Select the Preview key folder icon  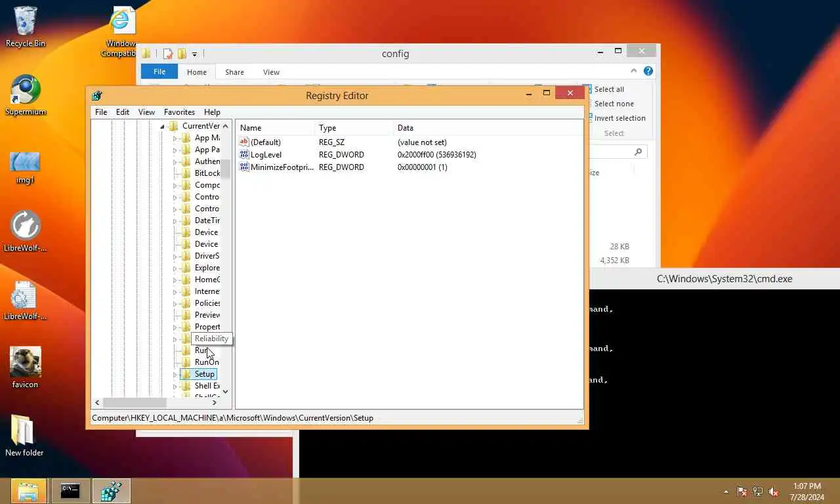[x=186, y=315]
